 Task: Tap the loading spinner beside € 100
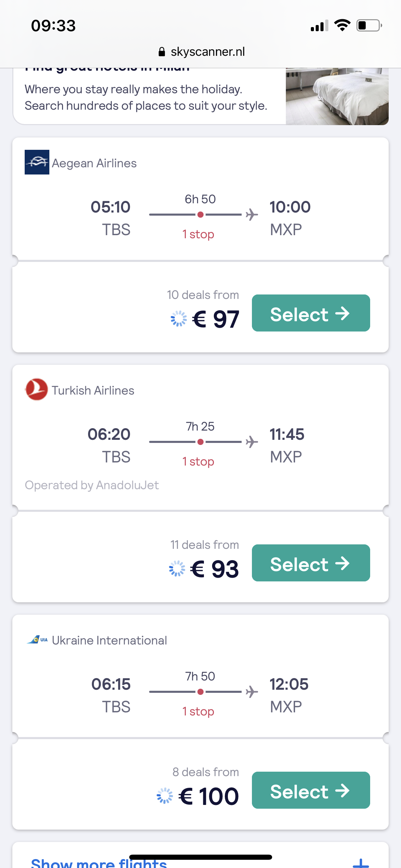pos(165,796)
